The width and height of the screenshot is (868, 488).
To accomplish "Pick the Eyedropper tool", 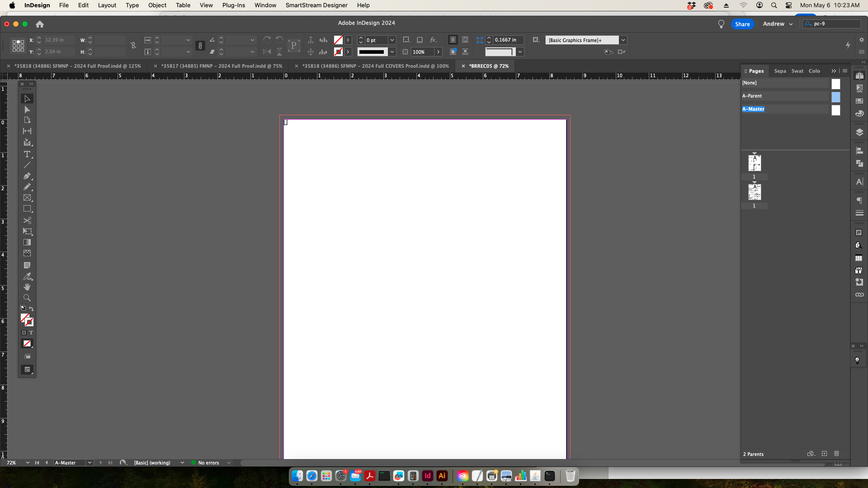I will click(x=27, y=276).
